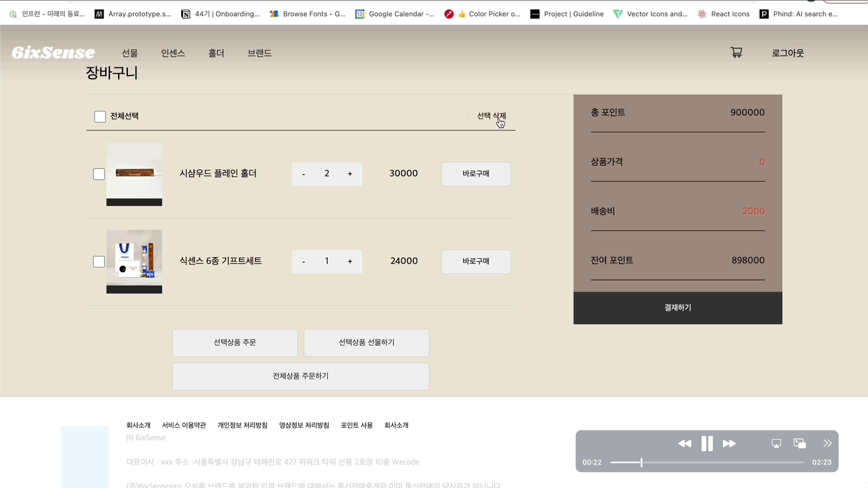Toggle the 전체선택 checkbox
The image size is (868, 488).
coord(100,117)
